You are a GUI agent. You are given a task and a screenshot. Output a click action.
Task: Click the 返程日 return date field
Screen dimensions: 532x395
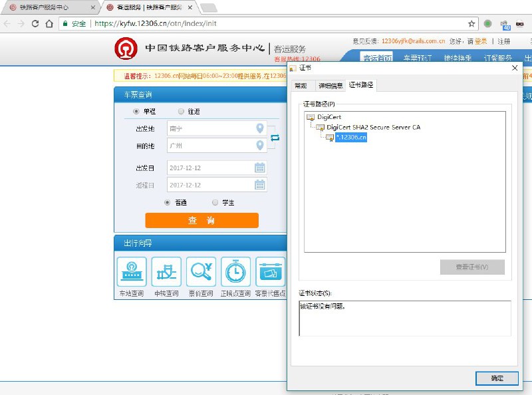pos(217,185)
